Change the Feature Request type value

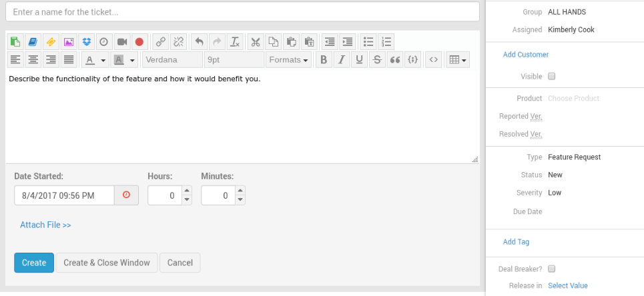tap(574, 157)
